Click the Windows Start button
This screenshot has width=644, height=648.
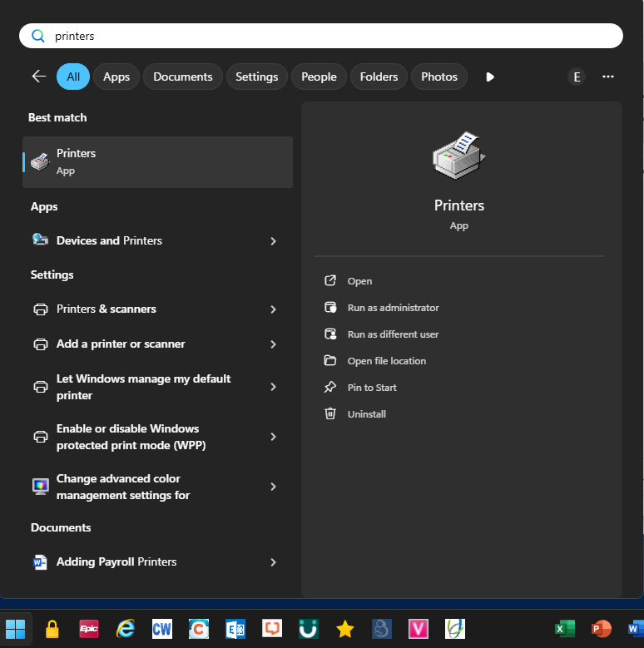coord(15,629)
